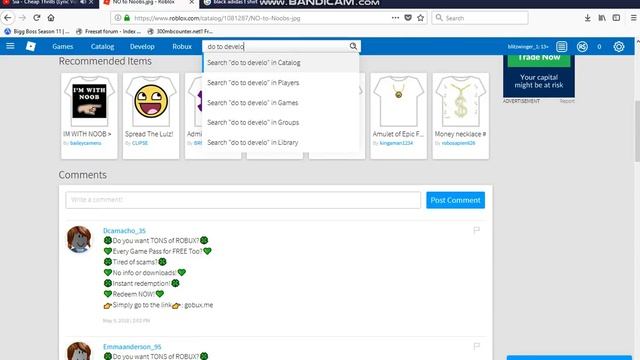The height and width of the screenshot is (360, 640).
Task: Open Catalog in Roblox navigation
Action: [x=102, y=47]
